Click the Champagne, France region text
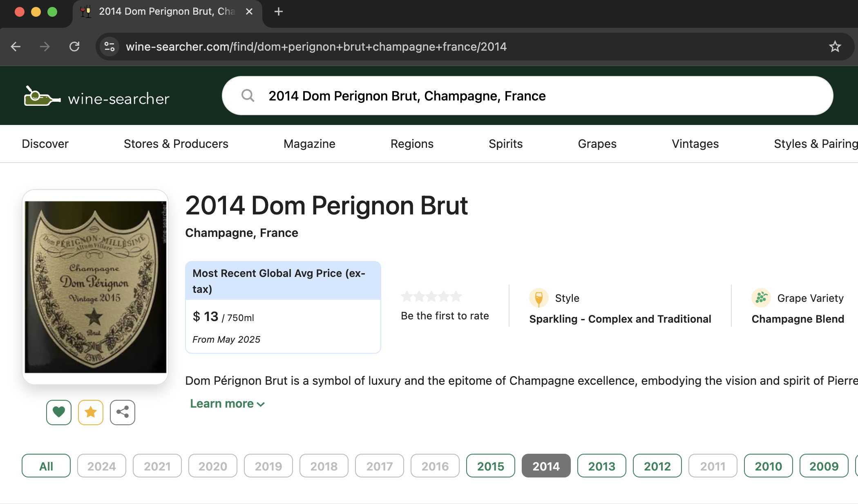The image size is (858, 504). (241, 233)
